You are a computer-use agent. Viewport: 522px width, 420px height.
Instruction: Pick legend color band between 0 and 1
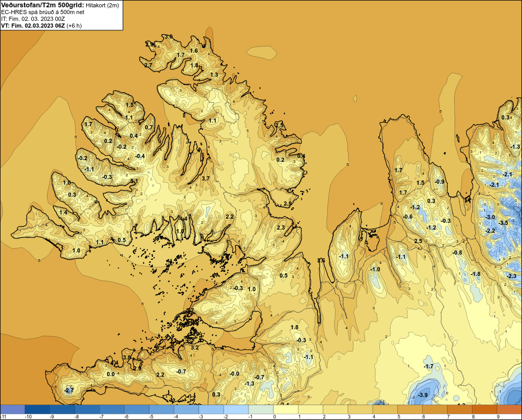[286, 409]
